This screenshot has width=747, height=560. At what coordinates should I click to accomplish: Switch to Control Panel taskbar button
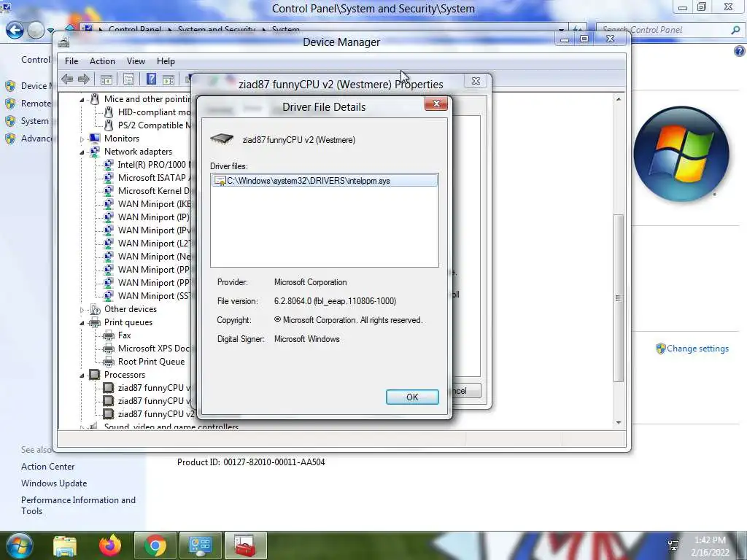pyautogui.click(x=200, y=546)
